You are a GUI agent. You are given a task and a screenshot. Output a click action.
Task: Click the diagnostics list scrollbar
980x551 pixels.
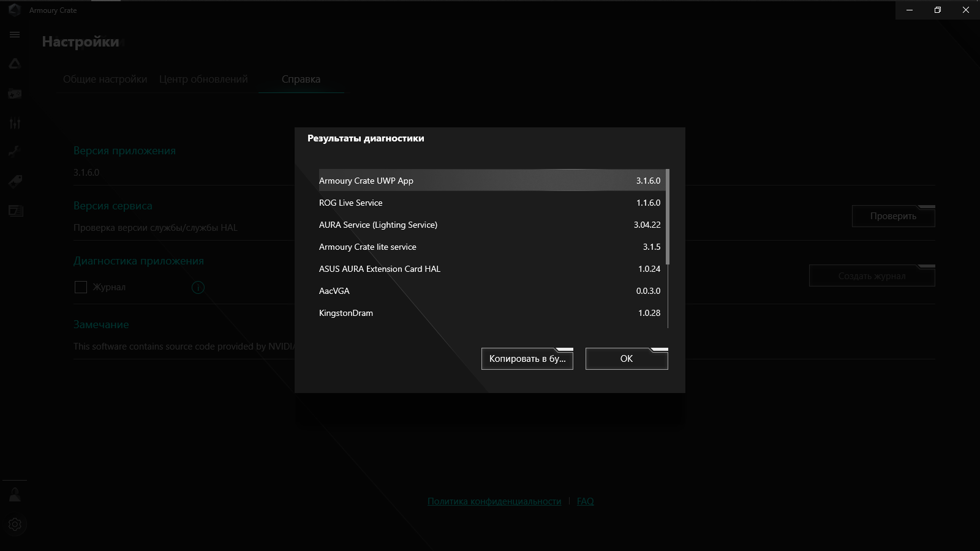(668, 217)
